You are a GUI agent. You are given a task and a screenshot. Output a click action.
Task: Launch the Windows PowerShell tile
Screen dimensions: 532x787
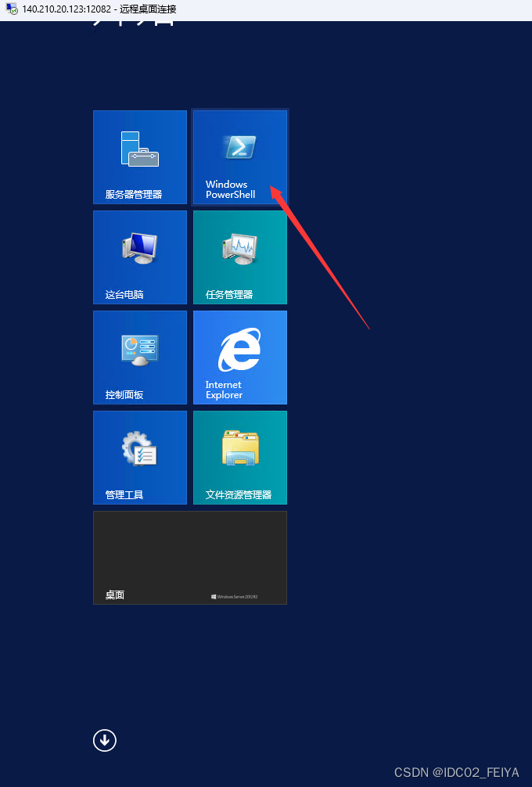point(240,157)
